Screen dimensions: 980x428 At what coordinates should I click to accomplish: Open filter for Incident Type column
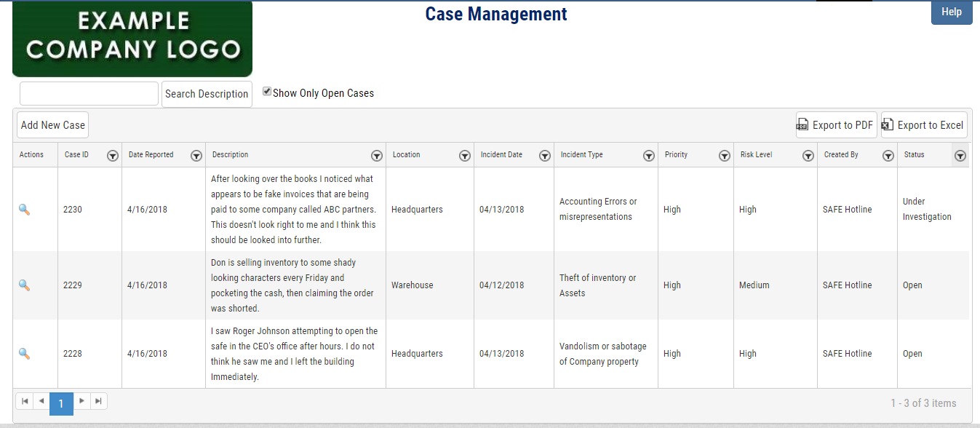[649, 156]
